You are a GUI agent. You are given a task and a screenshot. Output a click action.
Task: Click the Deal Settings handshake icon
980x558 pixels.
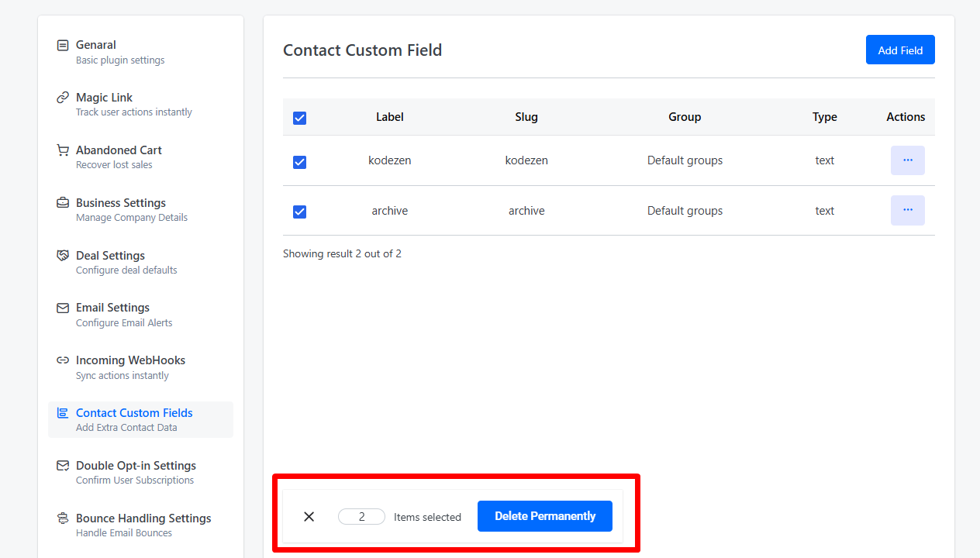click(x=63, y=256)
